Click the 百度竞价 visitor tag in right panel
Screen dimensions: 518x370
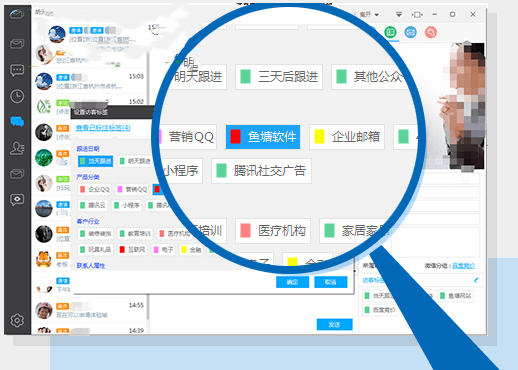coord(380,310)
